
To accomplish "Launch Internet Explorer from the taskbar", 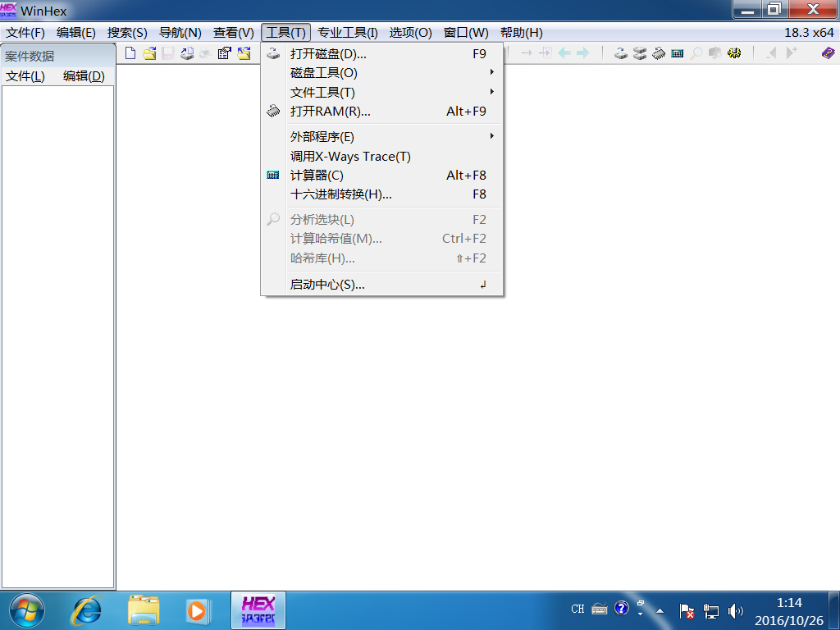I will 86,610.
